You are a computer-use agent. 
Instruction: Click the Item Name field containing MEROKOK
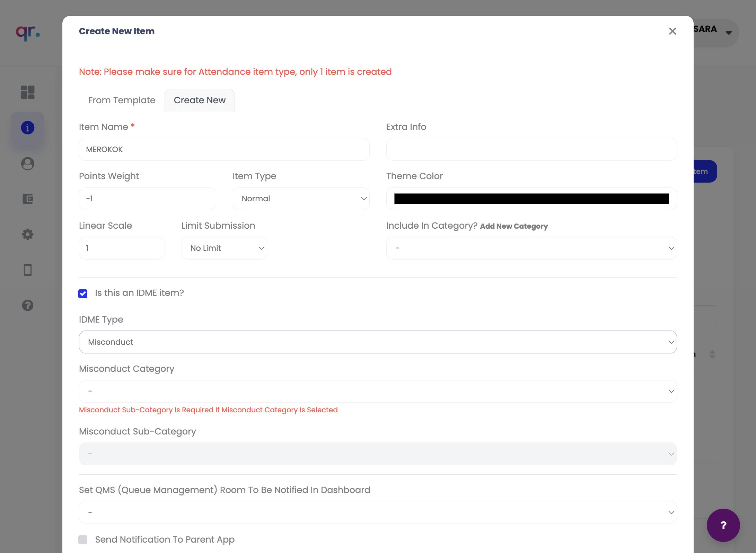tap(224, 149)
